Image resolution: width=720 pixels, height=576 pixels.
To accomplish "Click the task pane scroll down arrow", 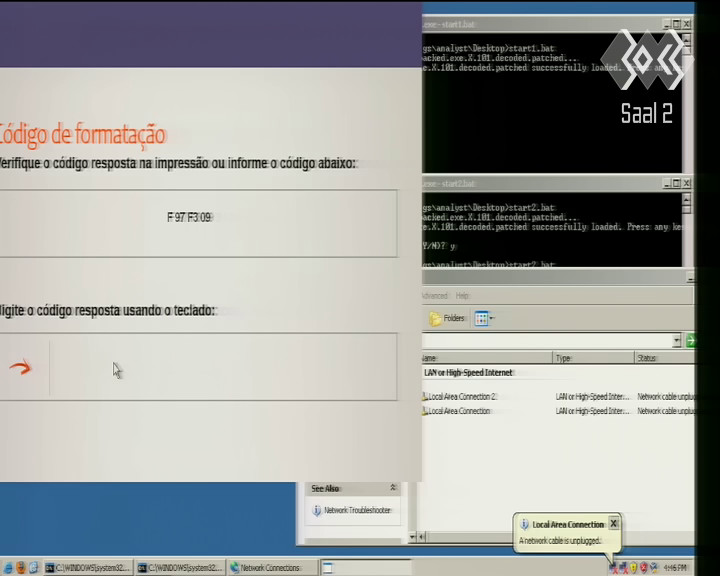I will coord(412,536).
